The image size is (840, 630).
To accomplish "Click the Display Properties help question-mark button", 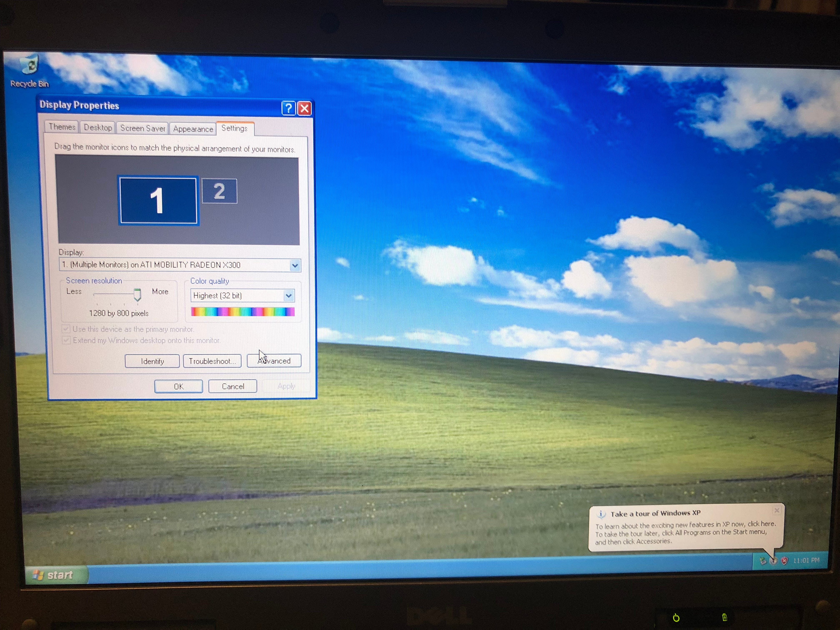I will (288, 109).
